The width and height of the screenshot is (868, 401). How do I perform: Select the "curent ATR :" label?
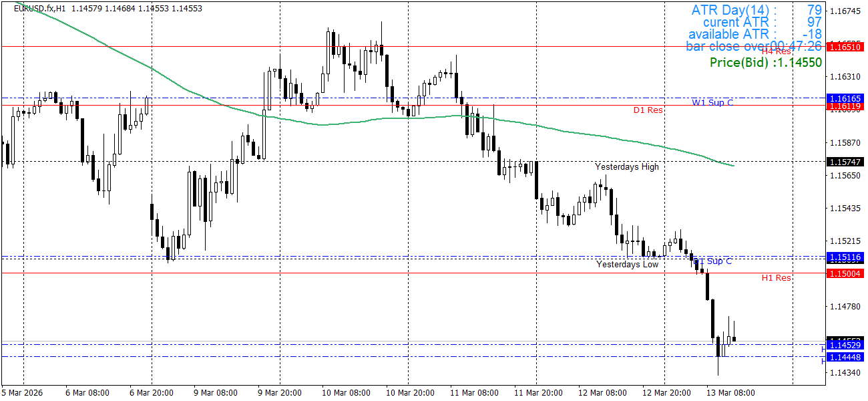(x=740, y=22)
